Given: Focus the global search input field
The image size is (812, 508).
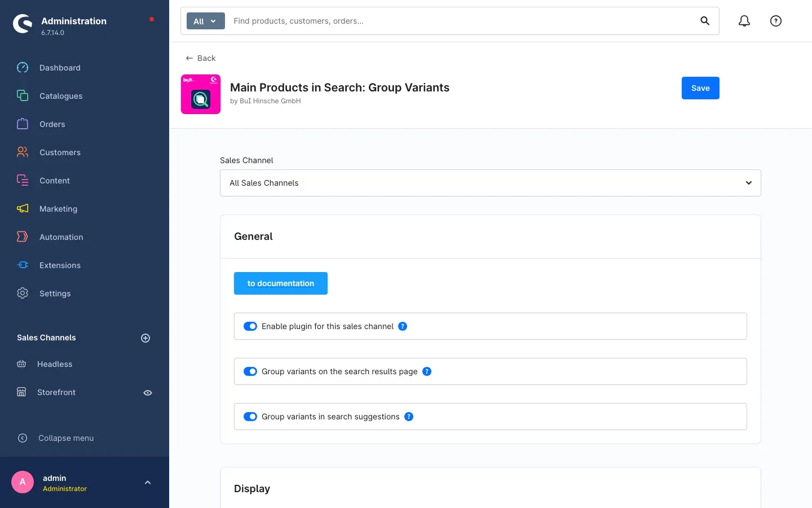Looking at the screenshot, I should 462,21.
